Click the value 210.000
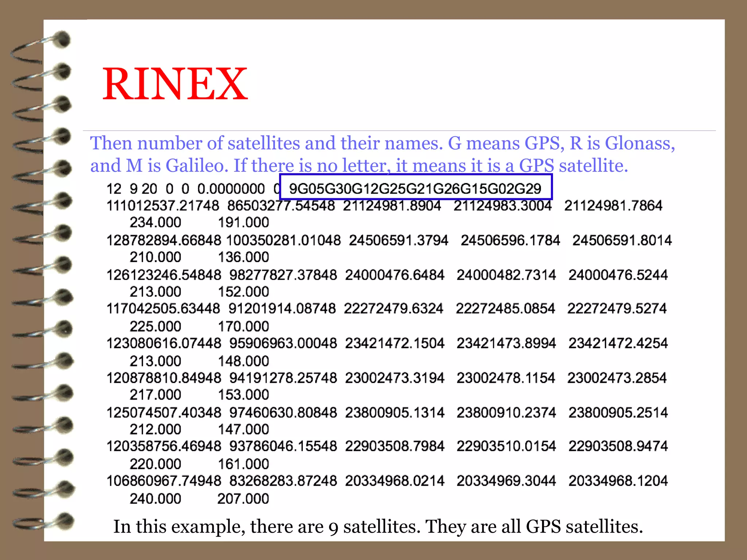The image size is (747, 560). [155, 257]
